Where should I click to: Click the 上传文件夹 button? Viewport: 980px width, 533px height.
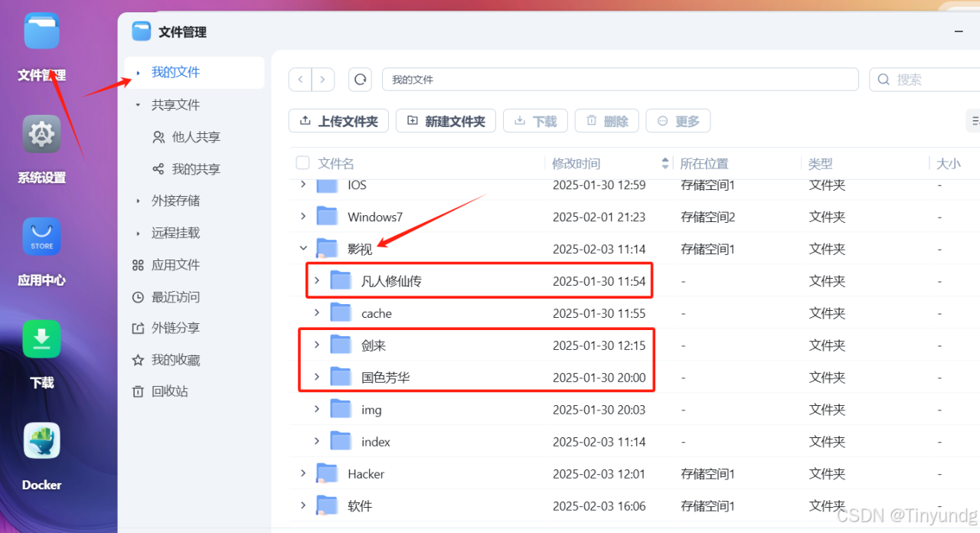pos(338,120)
